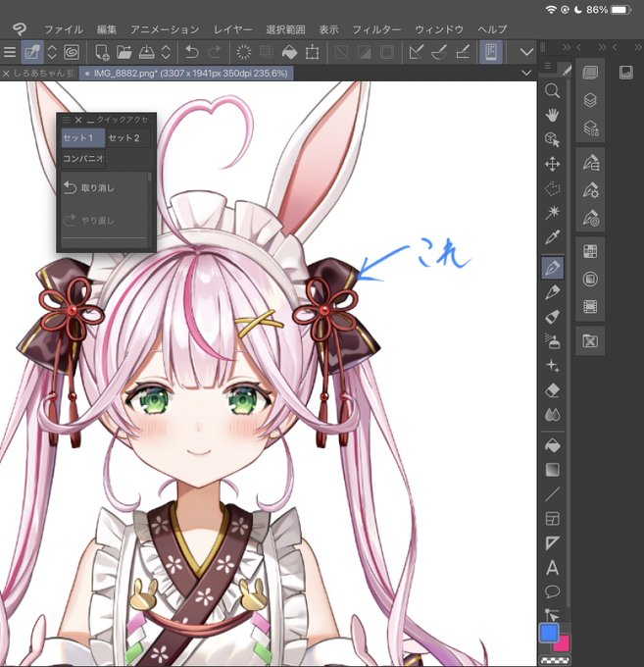This screenshot has width=644, height=667.
Task: Open the Tool property palette icon
Action: pyautogui.click(x=590, y=190)
